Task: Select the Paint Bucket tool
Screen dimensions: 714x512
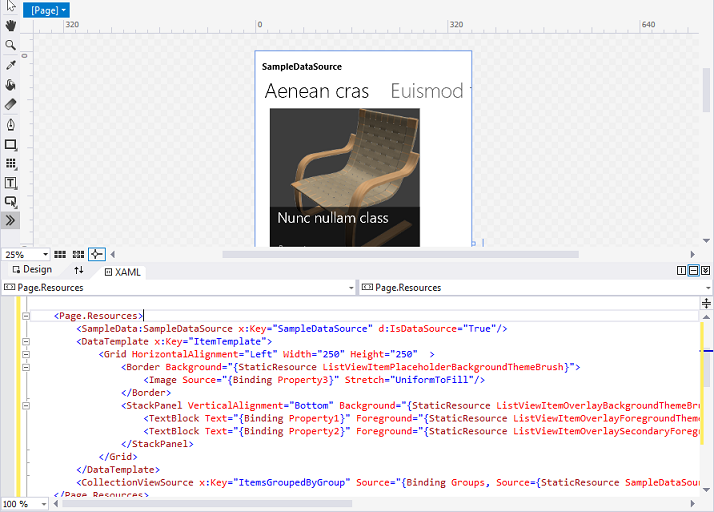Action: [x=10, y=85]
